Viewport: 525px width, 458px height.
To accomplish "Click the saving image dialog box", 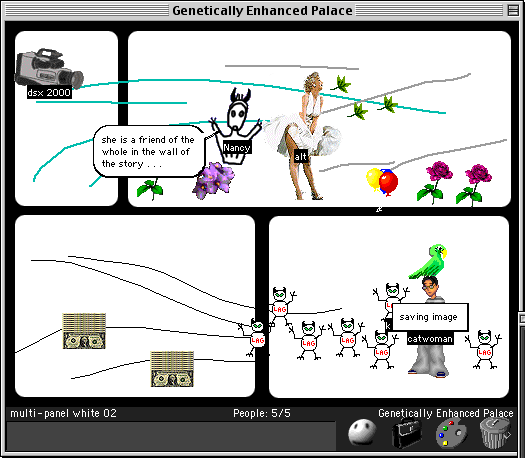I will pyautogui.click(x=430, y=317).
